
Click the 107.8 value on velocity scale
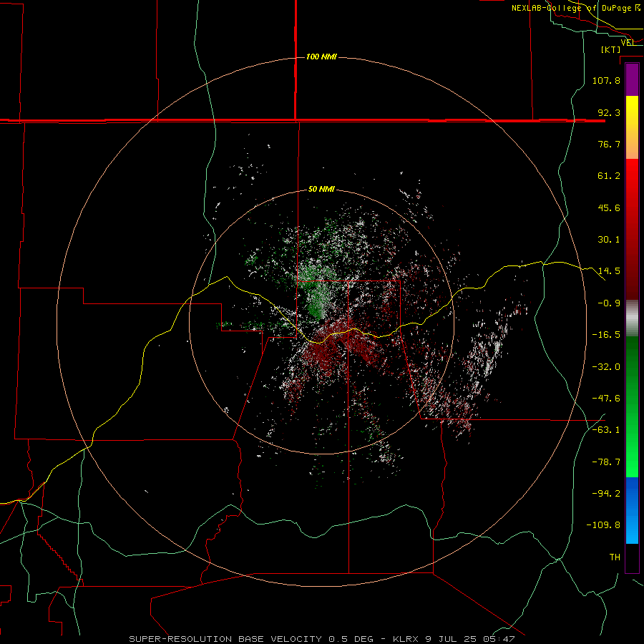pyautogui.click(x=606, y=80)
